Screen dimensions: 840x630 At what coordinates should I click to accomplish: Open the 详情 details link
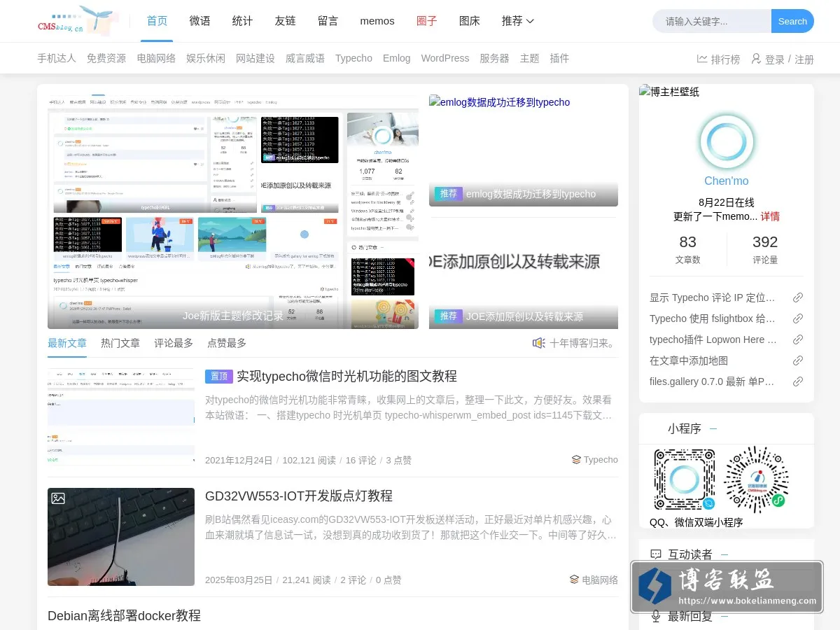pos(770,216)
